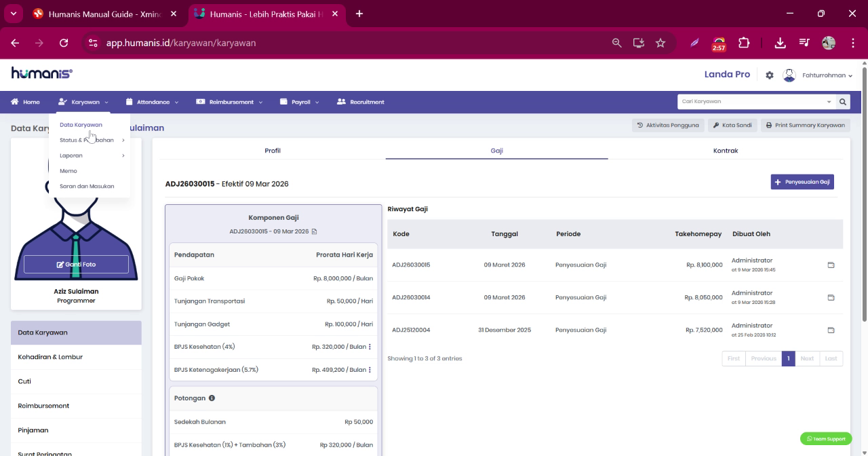The width and height of the screenshot is (868, 456).
Task: Click the browser zoom magnifier icon in address bar
Action: point(616,43)
